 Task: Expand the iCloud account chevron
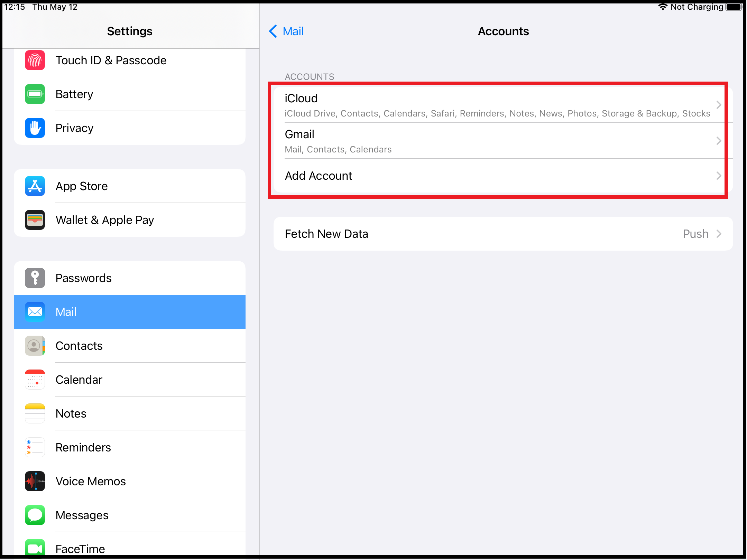point(719,105)
